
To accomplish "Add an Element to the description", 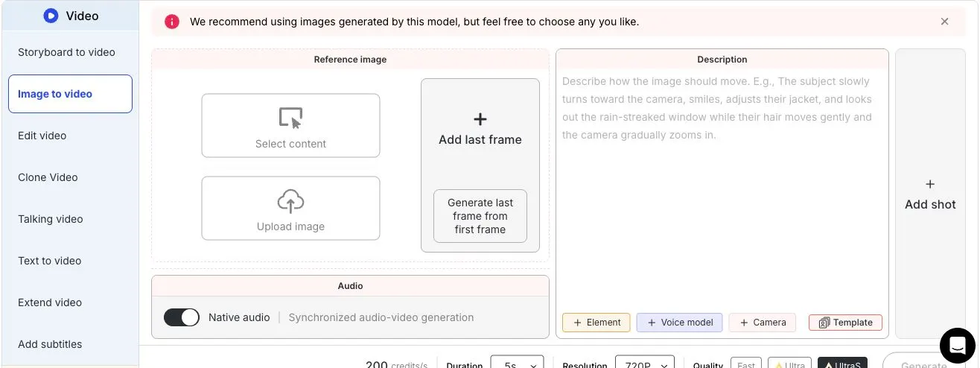I will pos(596,323).
